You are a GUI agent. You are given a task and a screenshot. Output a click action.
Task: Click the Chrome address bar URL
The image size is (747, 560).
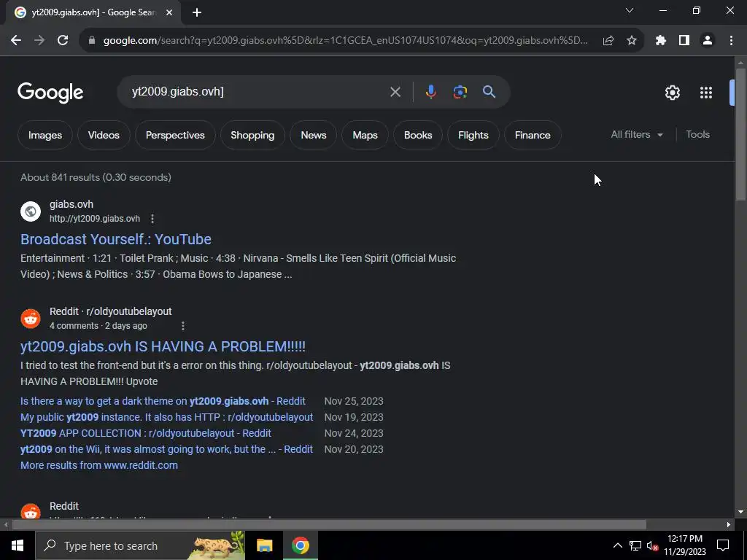345,41
